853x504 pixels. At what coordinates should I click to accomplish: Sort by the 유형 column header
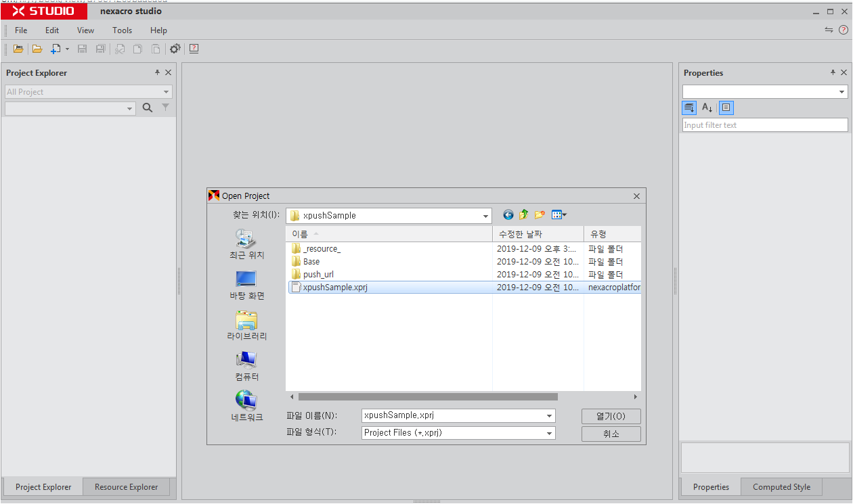coord(612,234)
